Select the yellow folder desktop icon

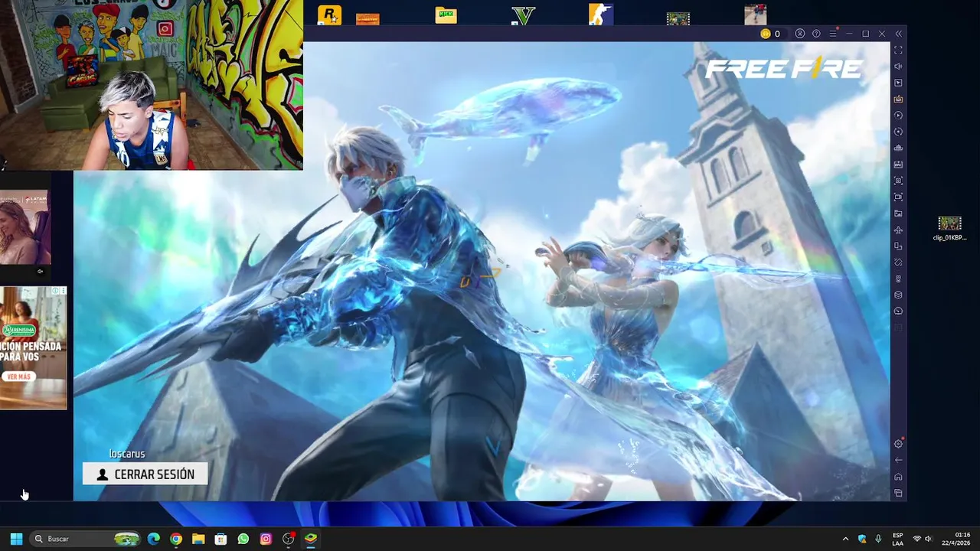(x=446, y=15)
